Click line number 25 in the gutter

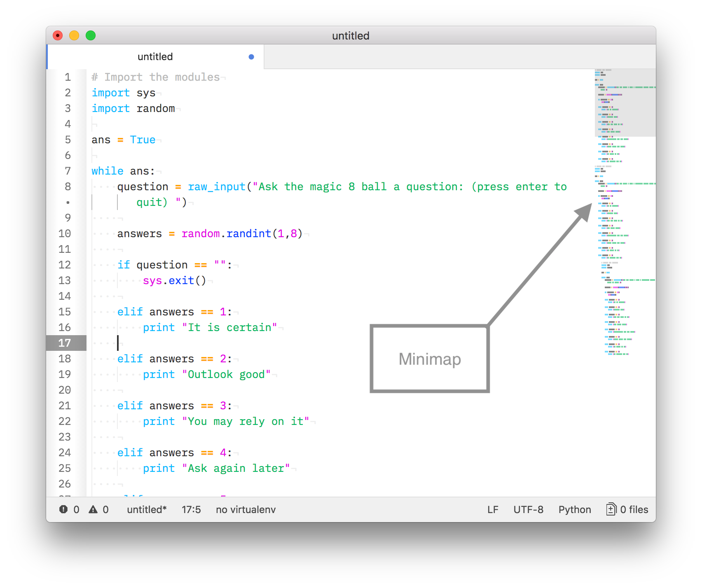click(65, 468)
